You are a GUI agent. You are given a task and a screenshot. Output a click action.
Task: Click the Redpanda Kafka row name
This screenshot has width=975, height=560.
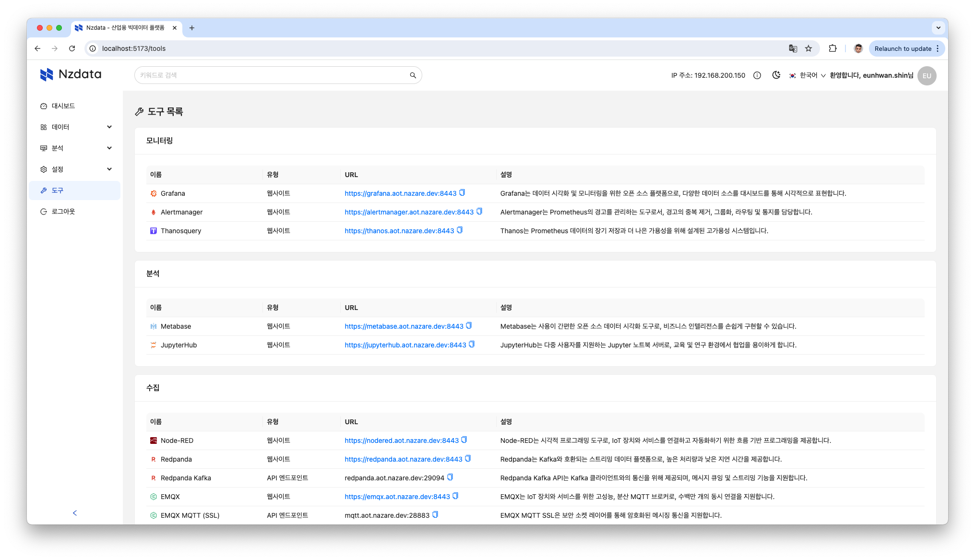[186, 478]
